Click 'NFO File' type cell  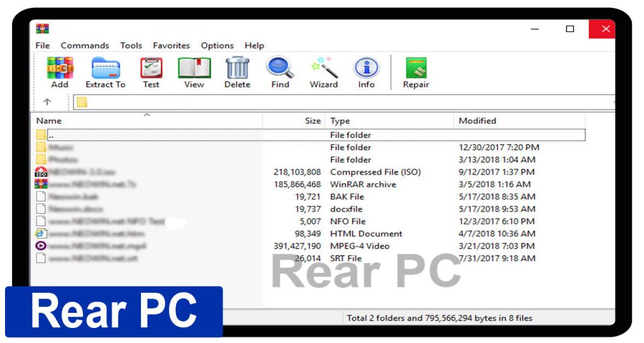pyautogui.click(x=348, y=221)
